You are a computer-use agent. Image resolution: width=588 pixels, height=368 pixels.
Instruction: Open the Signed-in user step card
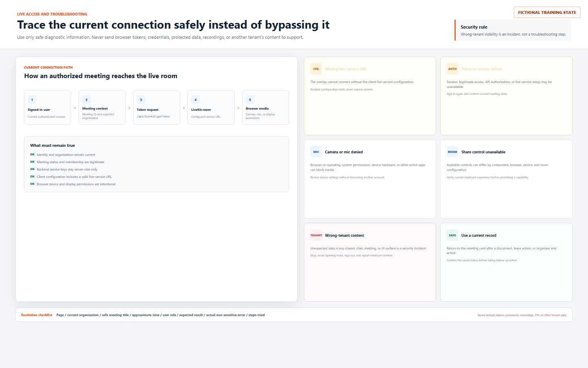click(x=47, y=108)
